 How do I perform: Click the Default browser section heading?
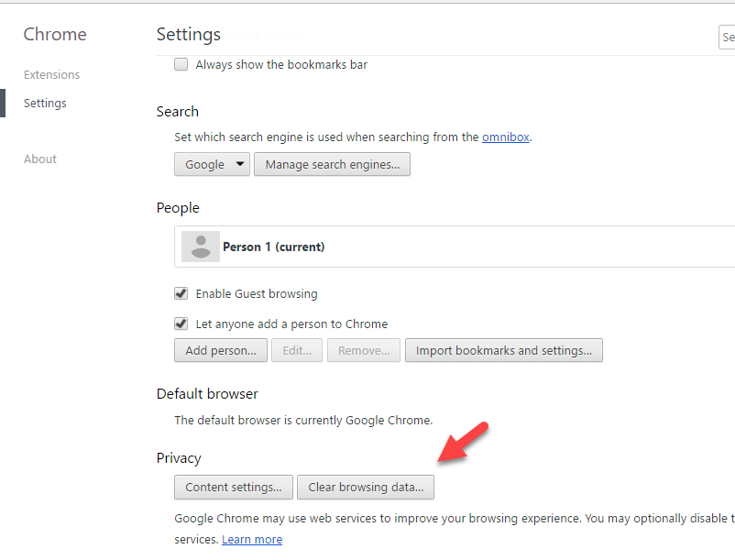coord(207,393)
